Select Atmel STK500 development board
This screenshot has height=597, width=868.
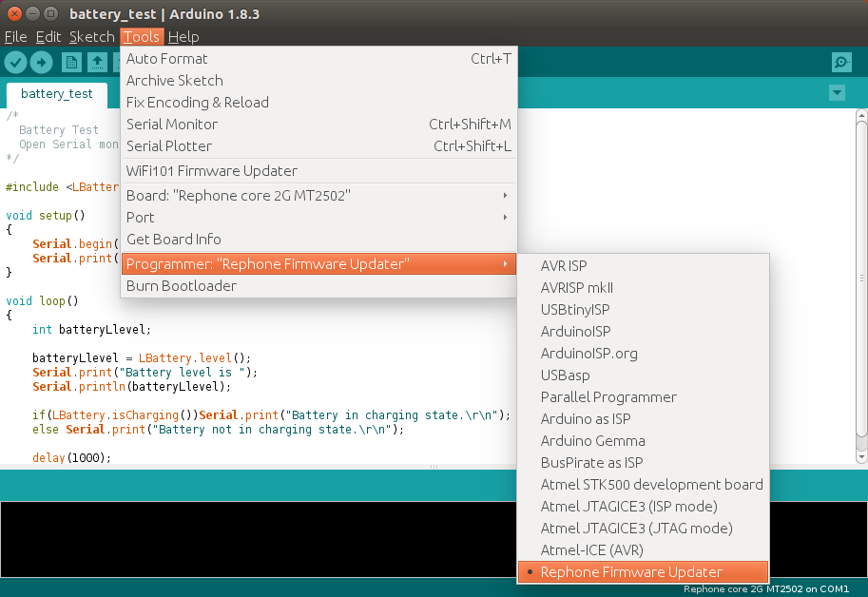pos(644,485)
